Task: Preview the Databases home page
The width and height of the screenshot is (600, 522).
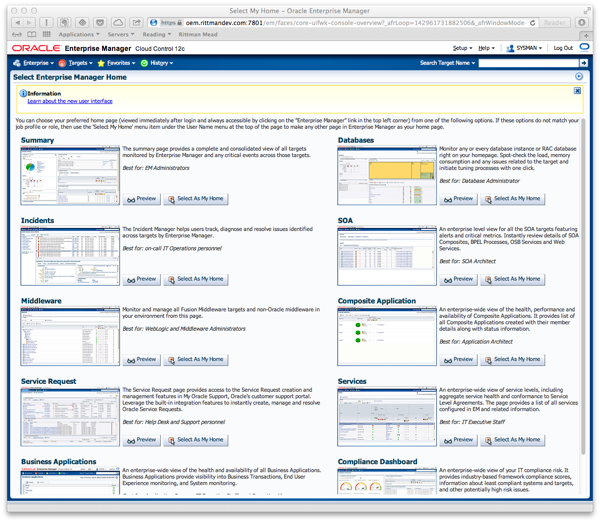Action: (x=458, y=199)
